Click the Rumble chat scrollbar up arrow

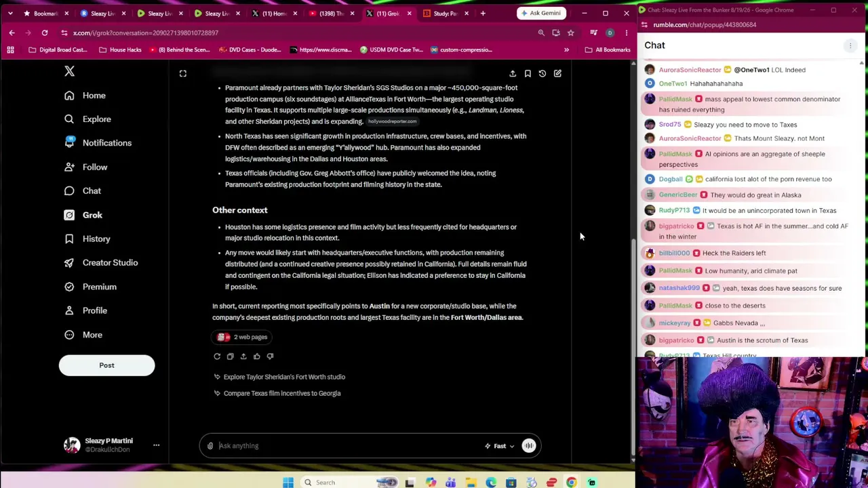[862, 63]
